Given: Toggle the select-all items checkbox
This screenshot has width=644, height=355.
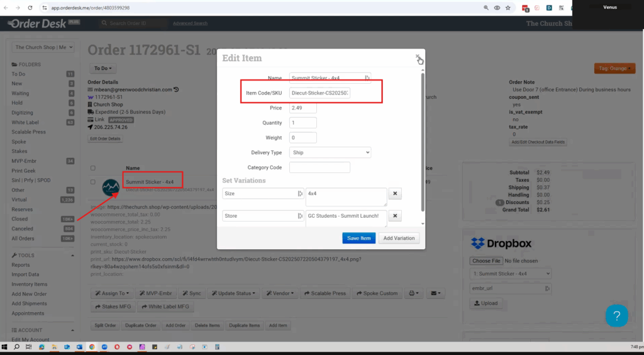Looking at the screenshot, I should (93, 168).
